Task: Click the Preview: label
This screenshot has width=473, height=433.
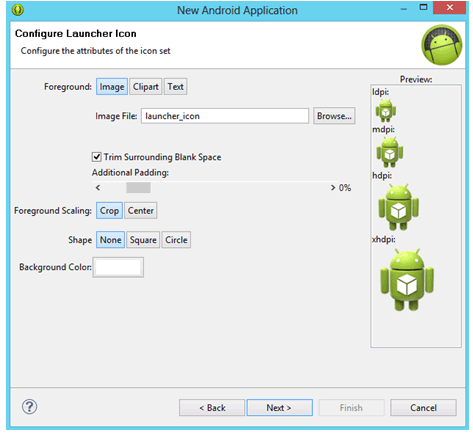Action: click(x=416, y=79)
